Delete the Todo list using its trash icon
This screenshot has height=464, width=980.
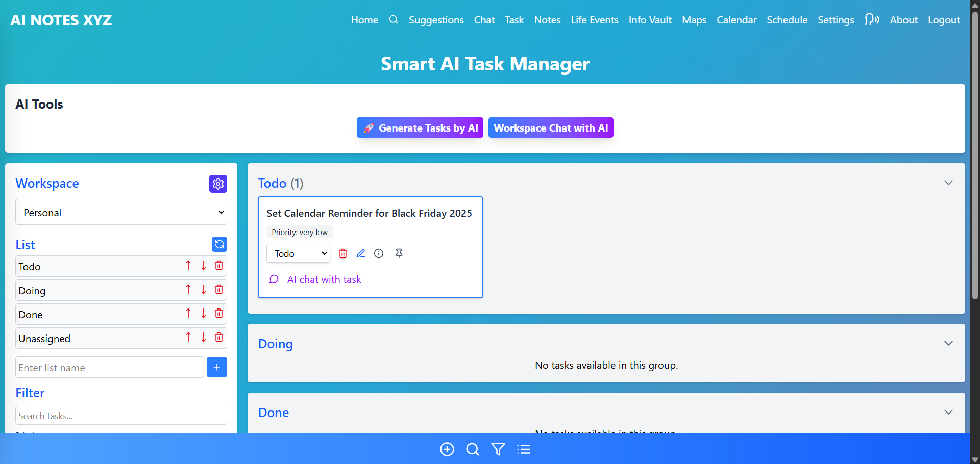[219, 265]
